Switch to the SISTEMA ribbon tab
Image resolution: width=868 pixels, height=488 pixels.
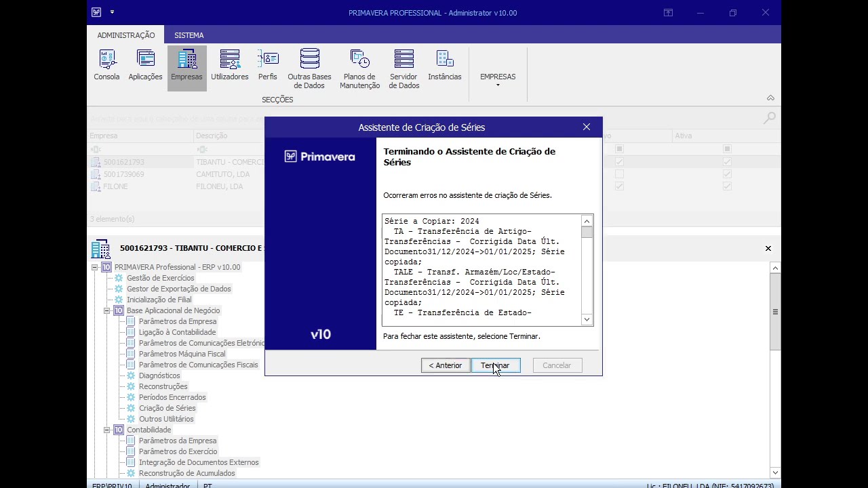coord(189,35)
